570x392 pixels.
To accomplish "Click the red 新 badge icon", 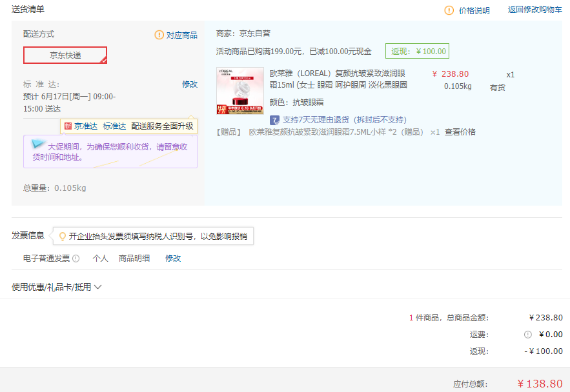I will (x=68, y=126).
